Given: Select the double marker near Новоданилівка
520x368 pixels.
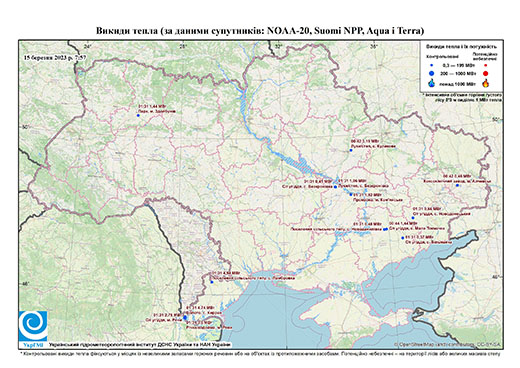Looking at the screenshot, I should (x=386, y=229).
